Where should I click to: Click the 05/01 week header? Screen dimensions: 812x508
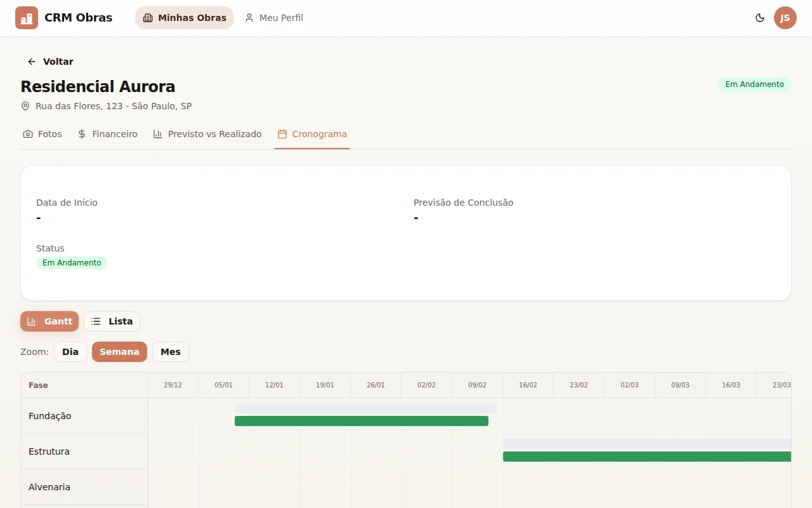[x=223, y=385]
